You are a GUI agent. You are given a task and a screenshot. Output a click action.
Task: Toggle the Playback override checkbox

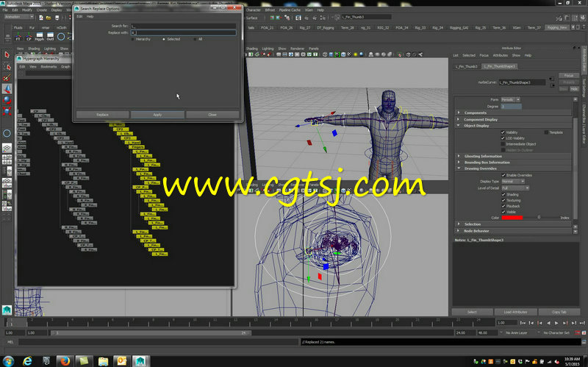pyautogui.click(x=503, y=206)
